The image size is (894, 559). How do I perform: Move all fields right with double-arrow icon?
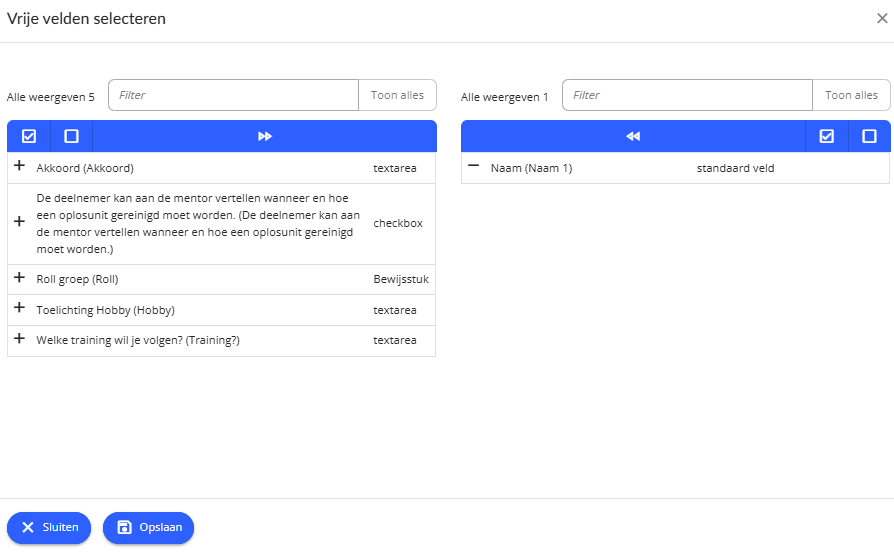click(265, 136)
